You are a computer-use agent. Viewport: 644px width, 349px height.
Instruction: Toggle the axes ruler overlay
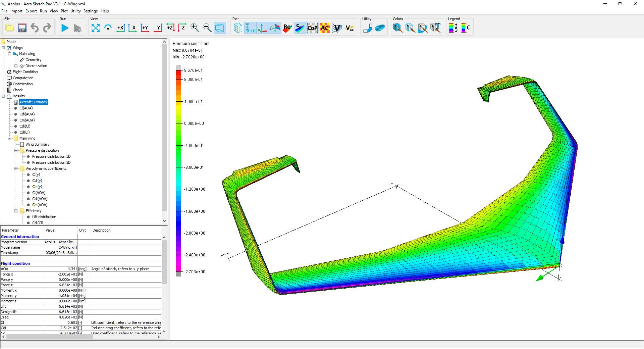pos(250,28)
